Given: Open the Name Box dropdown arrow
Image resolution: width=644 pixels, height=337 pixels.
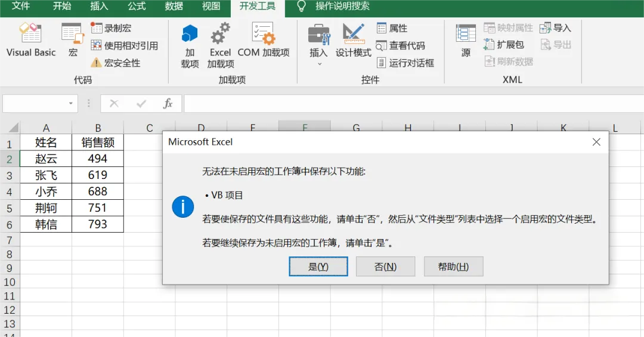Looking at the screenshot, I should coord(70,104).
